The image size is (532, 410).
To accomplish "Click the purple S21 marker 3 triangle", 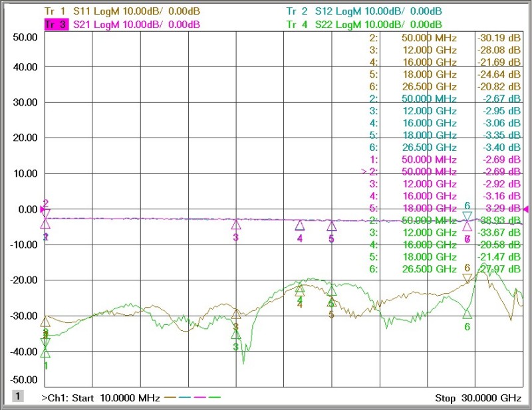I will click(236, 225).
